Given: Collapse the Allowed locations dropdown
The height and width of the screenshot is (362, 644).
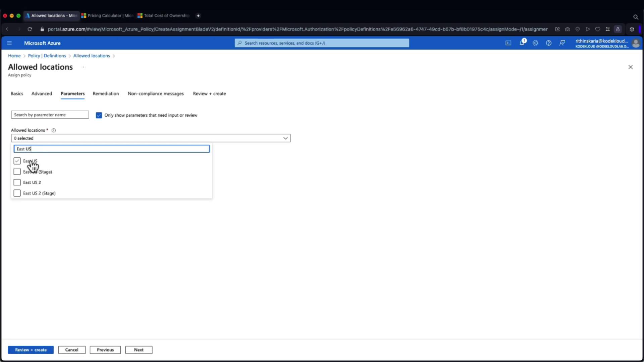Looking at the screenshot, I should 285,138.
